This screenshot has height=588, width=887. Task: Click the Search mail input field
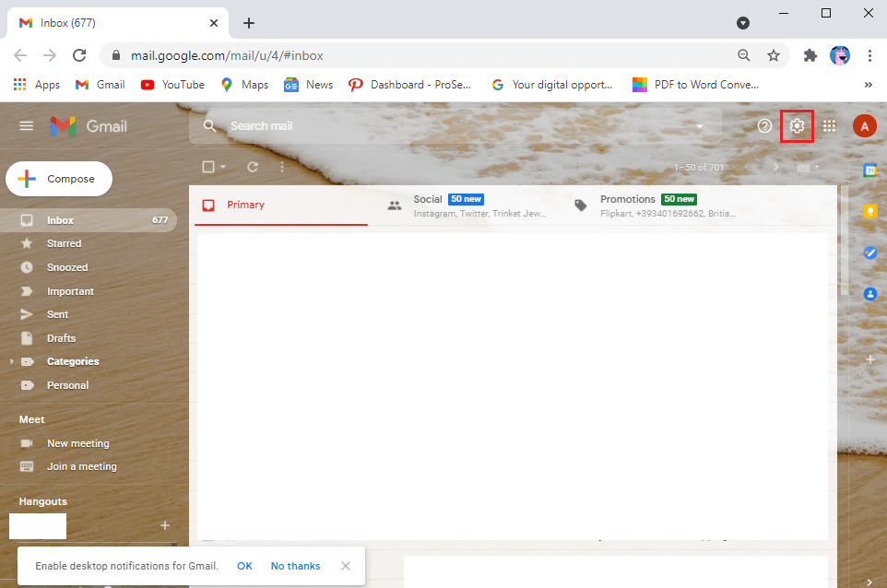[x=455, y=126]
